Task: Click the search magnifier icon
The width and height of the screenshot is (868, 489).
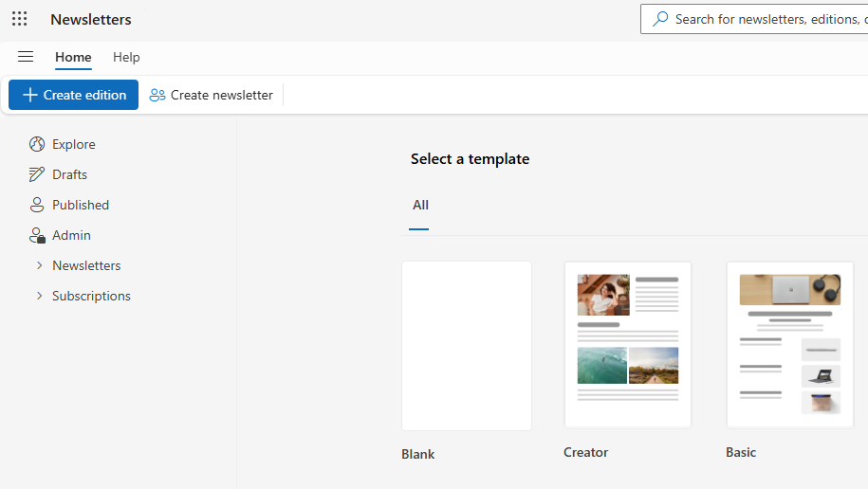Action: pos(660,19)
